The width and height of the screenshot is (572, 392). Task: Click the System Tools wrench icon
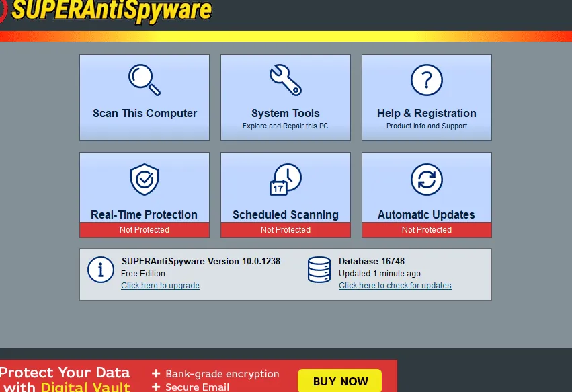[x=285, y=79]
